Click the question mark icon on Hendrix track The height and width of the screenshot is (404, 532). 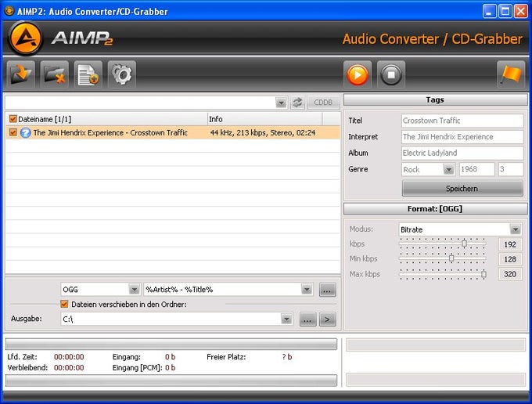point(26,132)
